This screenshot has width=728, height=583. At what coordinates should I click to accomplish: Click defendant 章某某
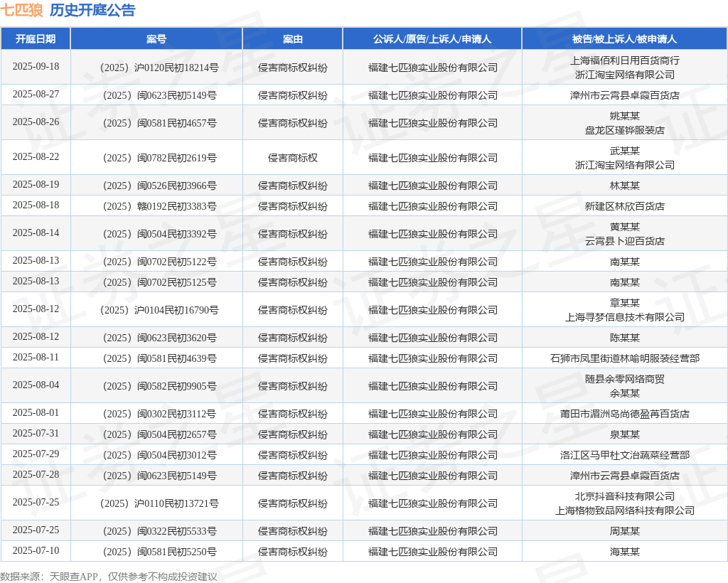click(625, 303)
